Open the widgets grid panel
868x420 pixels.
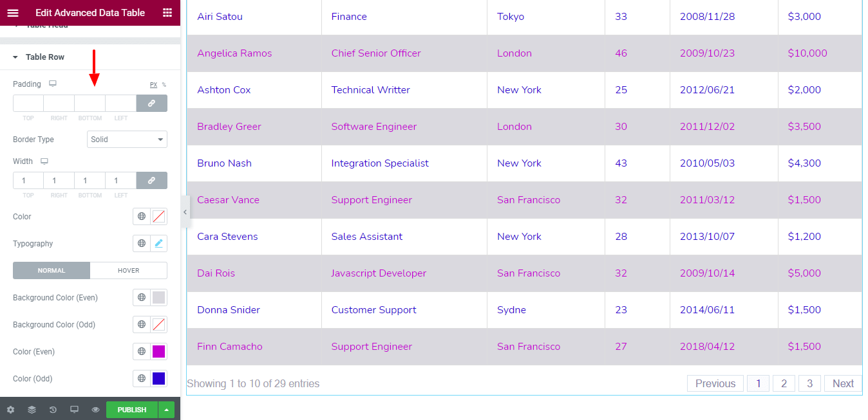[x=167, y=13]
